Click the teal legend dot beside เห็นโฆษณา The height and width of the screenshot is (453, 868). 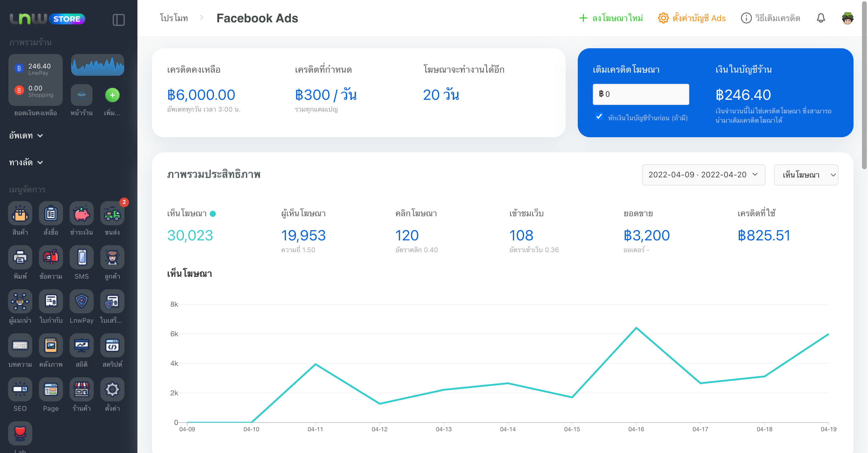pyautogui.click(x=212, y=214)
